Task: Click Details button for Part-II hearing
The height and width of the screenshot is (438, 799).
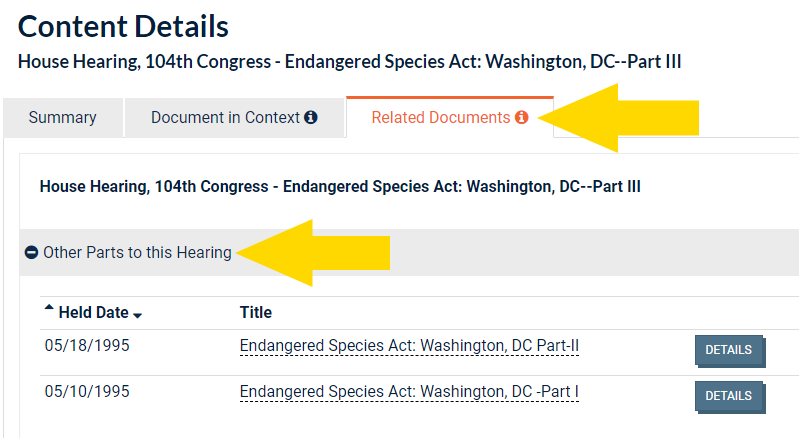Action: [729, 350]
